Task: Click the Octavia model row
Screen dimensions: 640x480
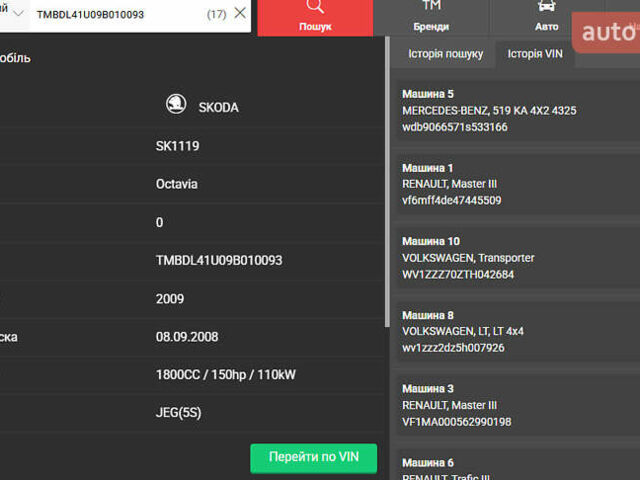Action: click(176, 184)
